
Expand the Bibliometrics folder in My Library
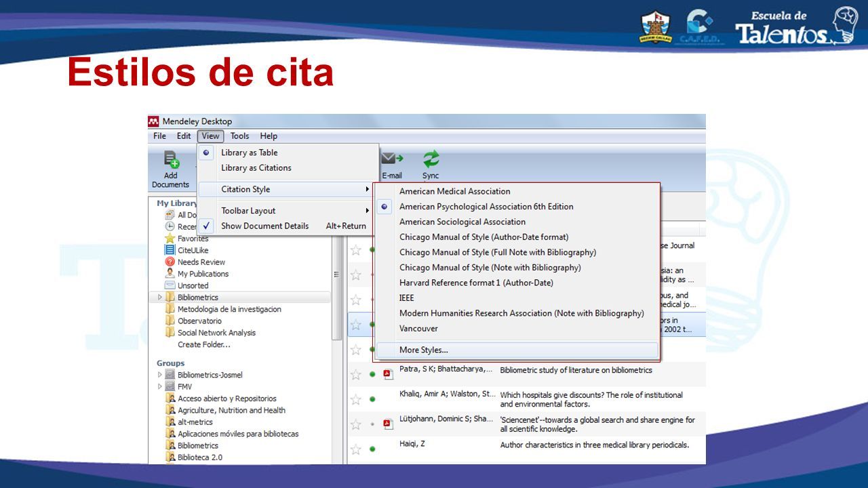click(160, 298)
